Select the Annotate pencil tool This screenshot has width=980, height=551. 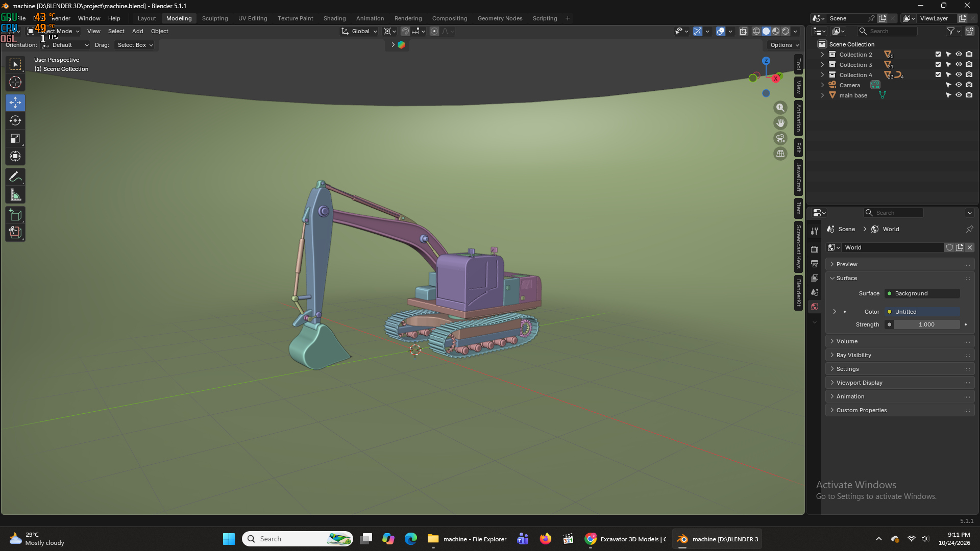(15, 177)
